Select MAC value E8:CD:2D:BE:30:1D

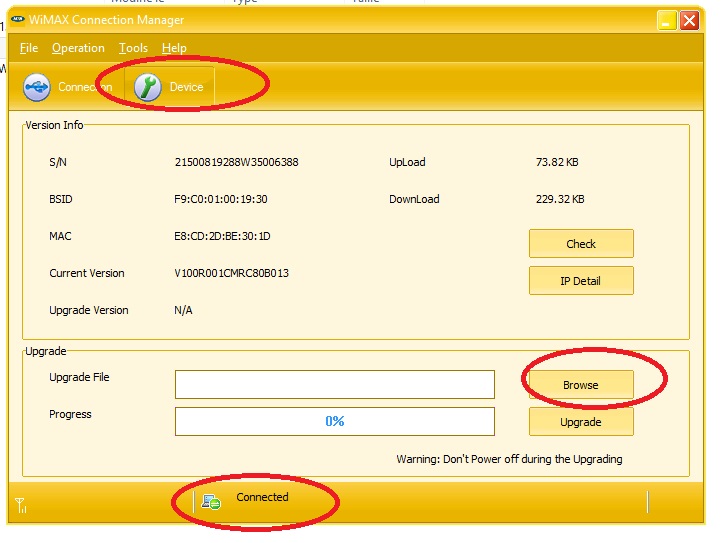click(222, 236)
